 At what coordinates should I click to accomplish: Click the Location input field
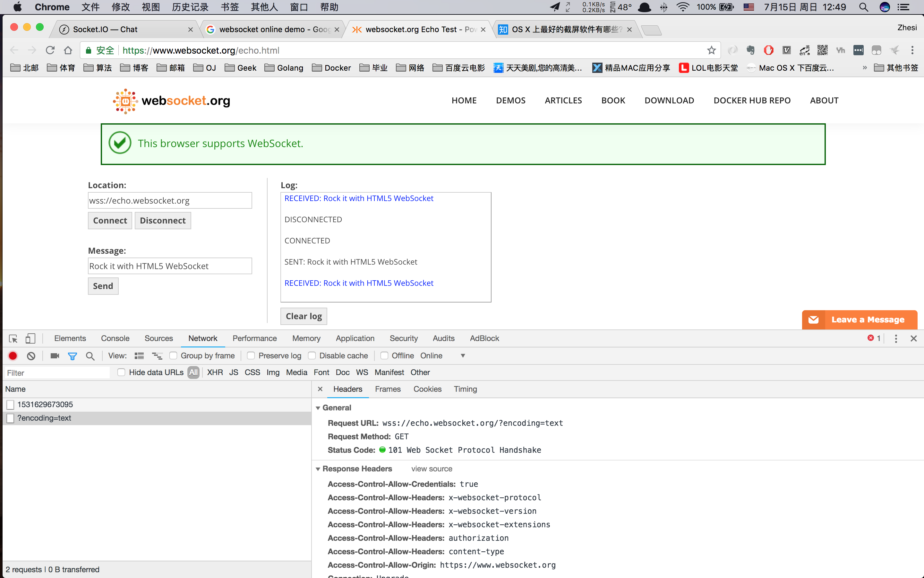click(170, 200)
